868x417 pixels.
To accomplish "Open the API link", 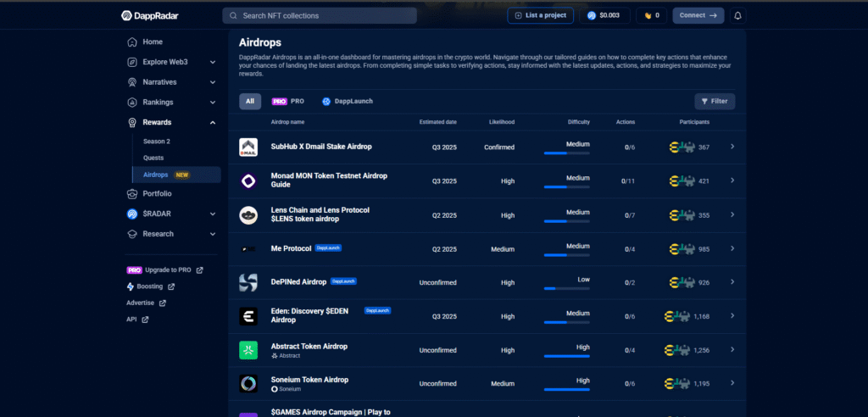I will click(x=137, y=320).
